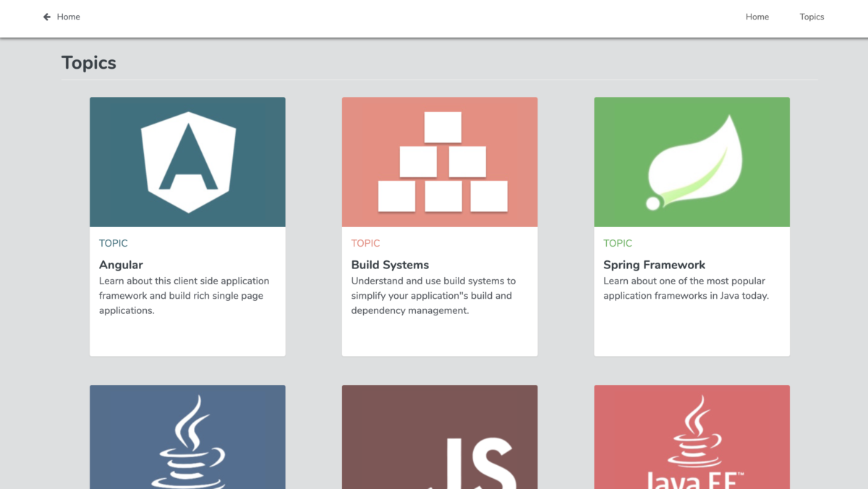
Task: Open the Angular topic card
Action: click(121, 265)
